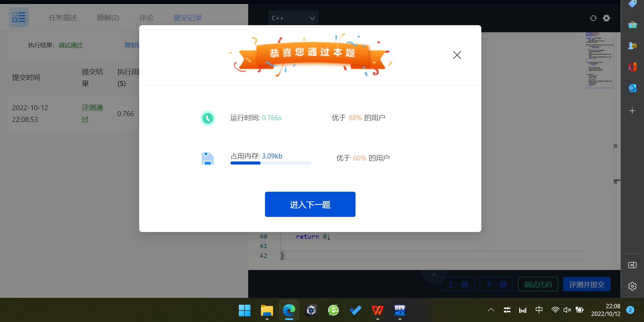This screenshot has height=322, width=644.
Task: Click the battery tray icon
Action: (x=579, y=310)
